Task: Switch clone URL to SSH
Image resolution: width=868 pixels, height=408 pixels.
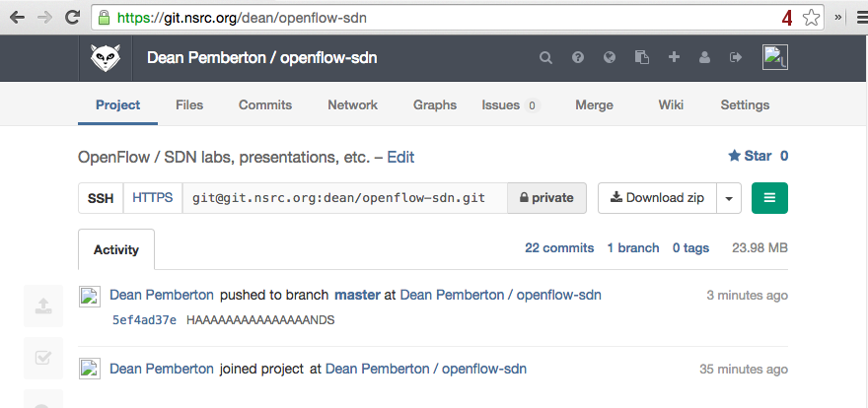Action: click(101, 198)
